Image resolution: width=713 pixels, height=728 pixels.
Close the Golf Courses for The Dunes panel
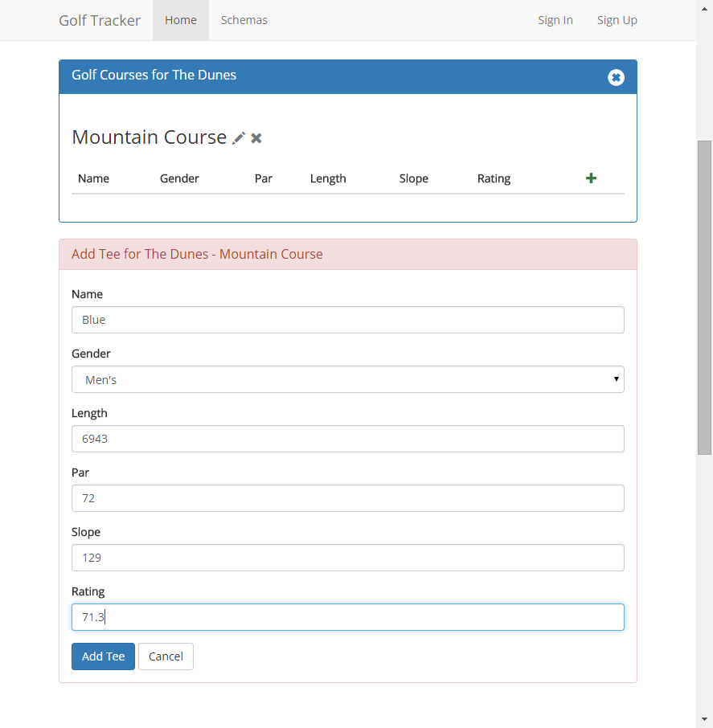(616, 77)
